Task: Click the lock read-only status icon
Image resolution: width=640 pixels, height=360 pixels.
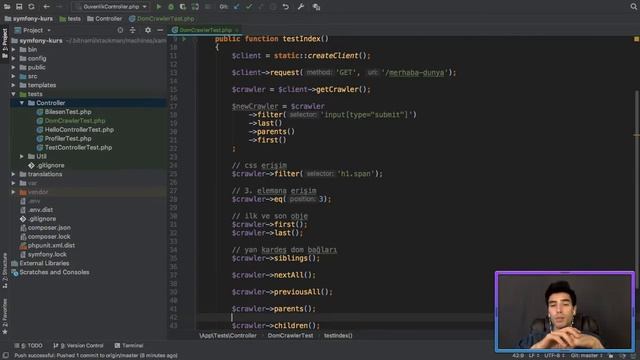Action: pos(611,356)
